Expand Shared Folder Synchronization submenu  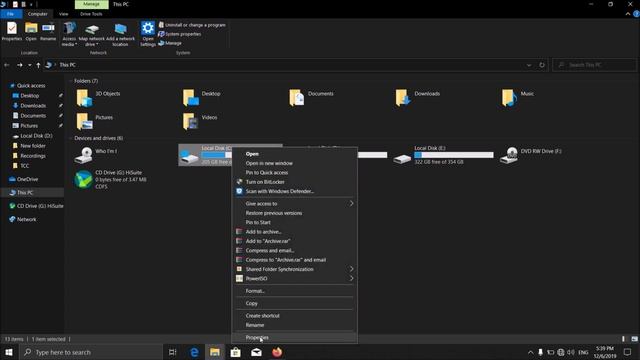294,269
